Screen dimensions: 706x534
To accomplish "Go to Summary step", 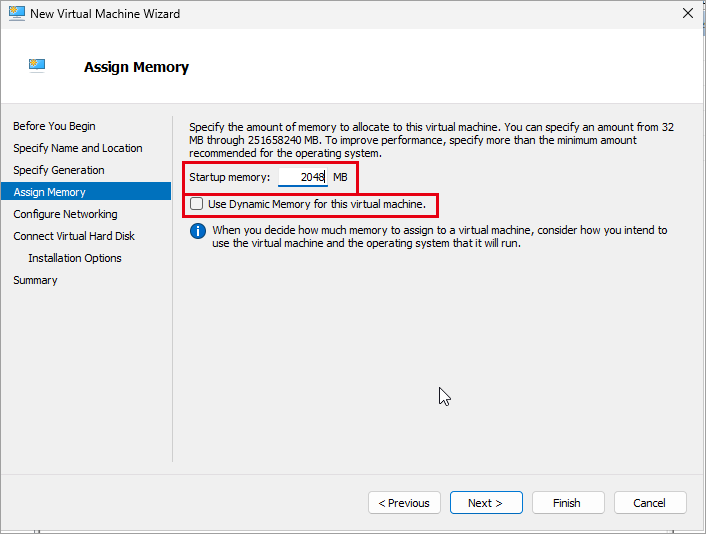I will [x=35, y=281].
